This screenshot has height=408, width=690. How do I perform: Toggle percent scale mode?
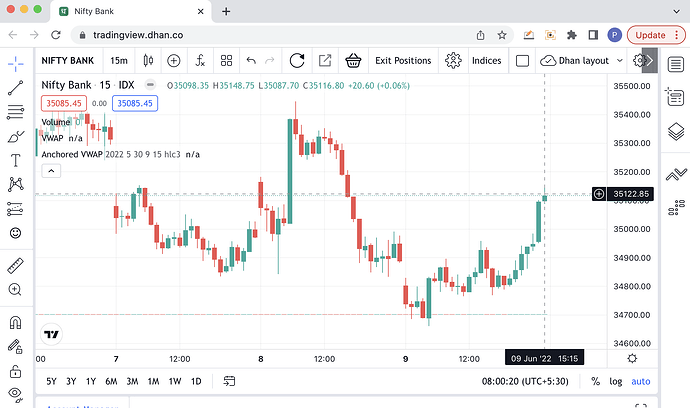(595, 382)
